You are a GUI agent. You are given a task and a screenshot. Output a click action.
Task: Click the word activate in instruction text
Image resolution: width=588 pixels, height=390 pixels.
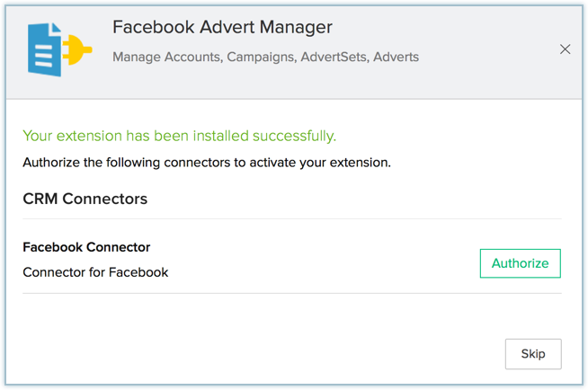click(272, 163)
